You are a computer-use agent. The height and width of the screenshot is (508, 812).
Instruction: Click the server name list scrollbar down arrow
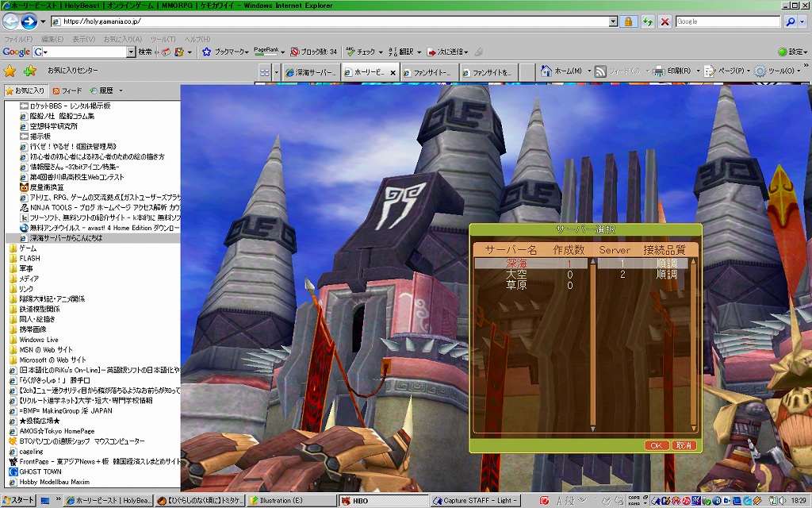coord(592,429)
